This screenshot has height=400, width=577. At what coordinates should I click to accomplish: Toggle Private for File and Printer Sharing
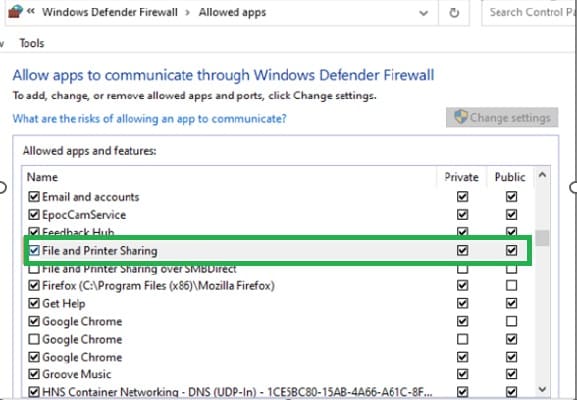point(463,251)
